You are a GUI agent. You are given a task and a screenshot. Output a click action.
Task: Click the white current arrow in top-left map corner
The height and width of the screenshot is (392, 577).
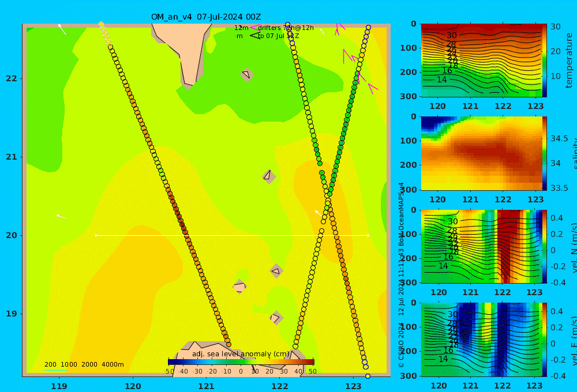tap(62, 29)
